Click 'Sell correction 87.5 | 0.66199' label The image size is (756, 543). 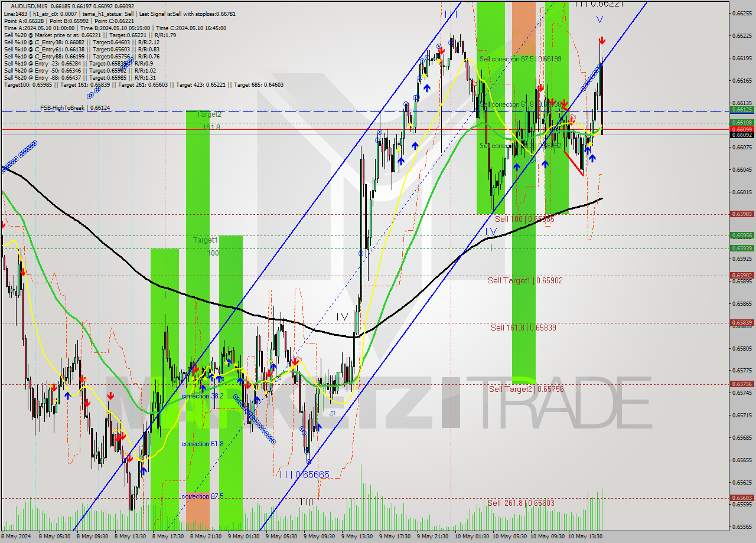(520, 59)
